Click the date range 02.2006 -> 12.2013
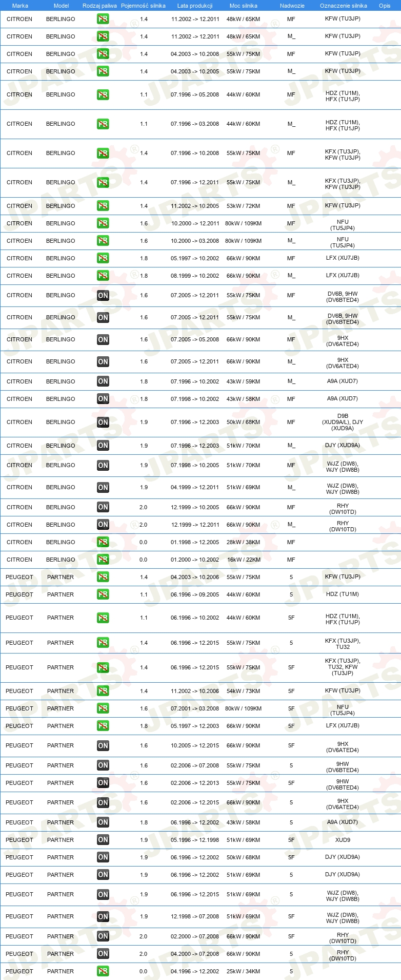This screenshot has height=980, width=401. coord(195,783)
